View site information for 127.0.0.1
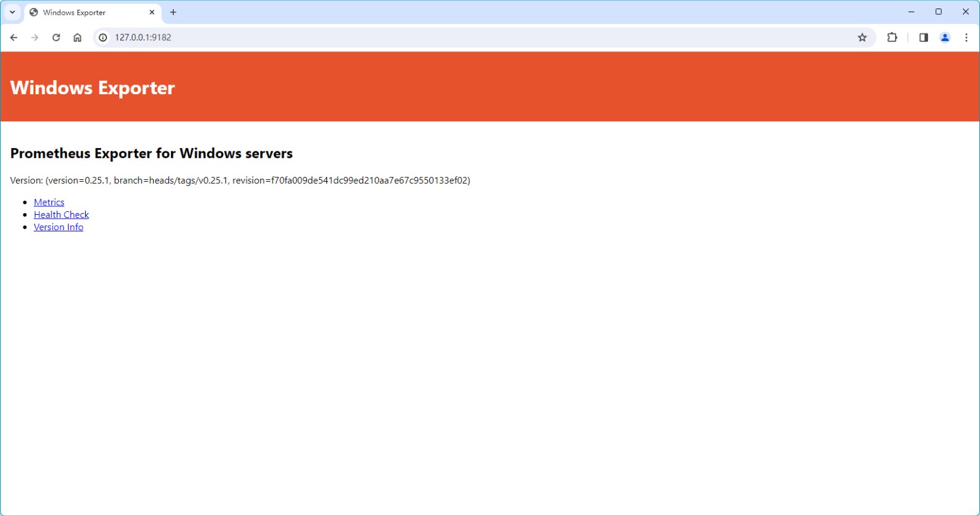980x516 pixels. click(x=103, y=37)
